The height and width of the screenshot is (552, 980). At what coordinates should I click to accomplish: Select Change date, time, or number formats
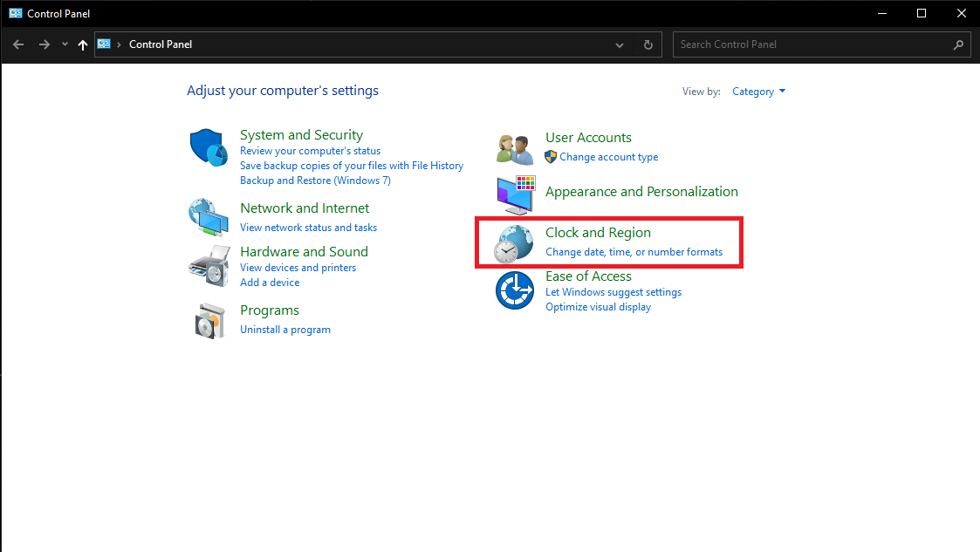pos(634,252)
